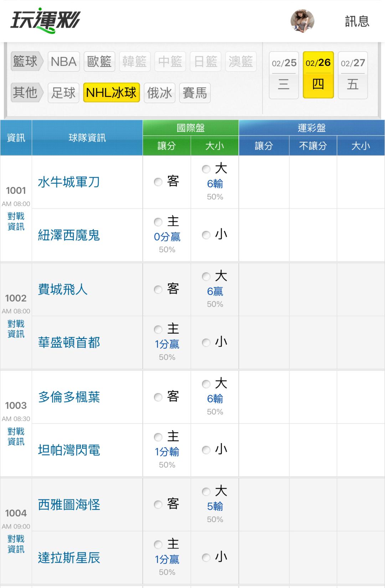The width and height of the screenshot is (385, 588).
Task: Pick 大 over for game 1003
Action: (206, 384)
